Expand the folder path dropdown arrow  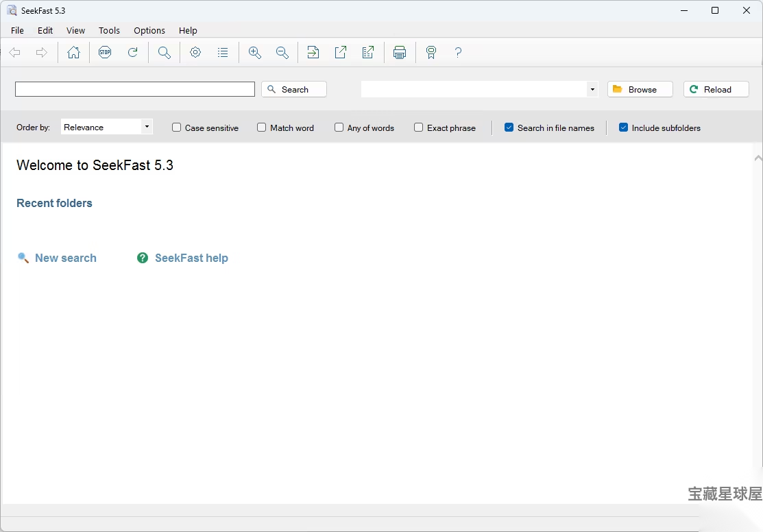[592, 90]
